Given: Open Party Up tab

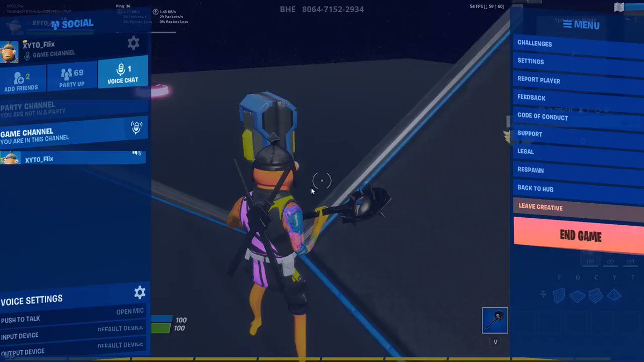Looking at the screenshot, I should pos(72,77).
